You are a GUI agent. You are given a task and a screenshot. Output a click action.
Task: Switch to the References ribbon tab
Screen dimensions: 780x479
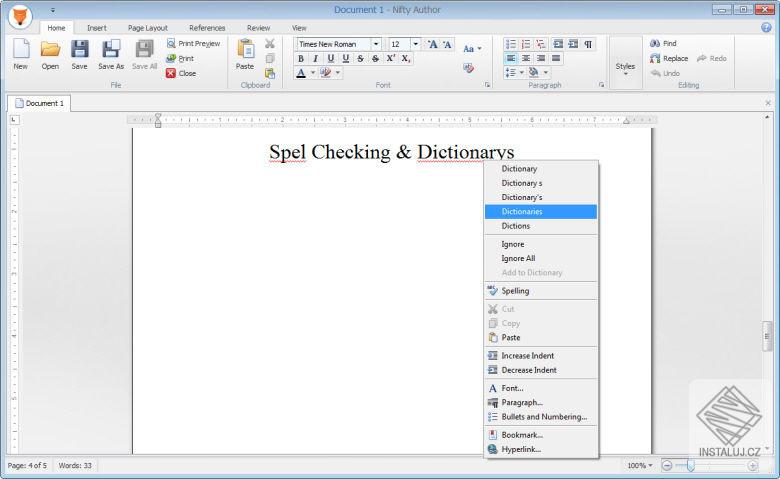pos(207,28)
